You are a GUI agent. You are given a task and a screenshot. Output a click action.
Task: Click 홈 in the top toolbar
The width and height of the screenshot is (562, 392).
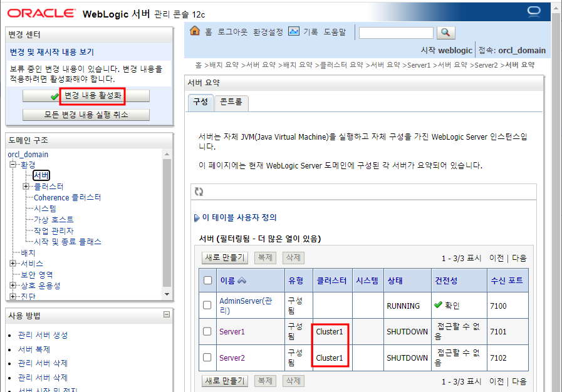209,32
